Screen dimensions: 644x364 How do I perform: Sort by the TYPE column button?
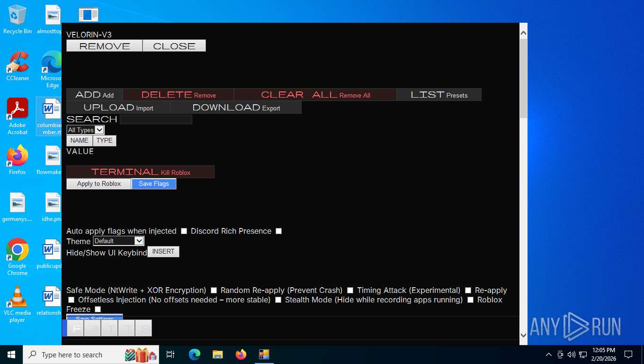[x=104, y=140]
